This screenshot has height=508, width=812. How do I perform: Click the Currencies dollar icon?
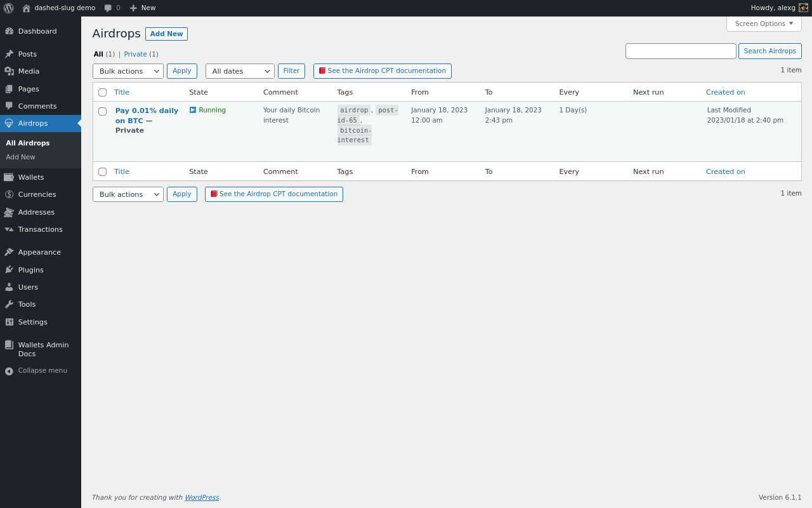tap(9, 194)
